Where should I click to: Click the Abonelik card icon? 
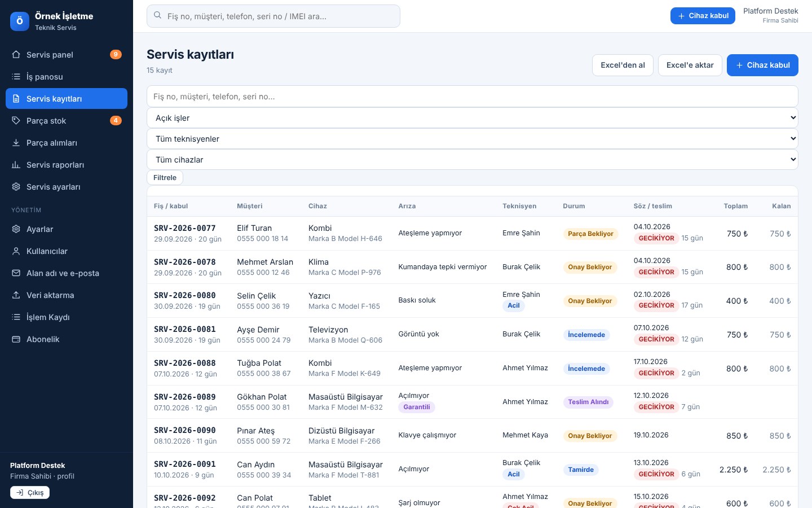point(16,339)
